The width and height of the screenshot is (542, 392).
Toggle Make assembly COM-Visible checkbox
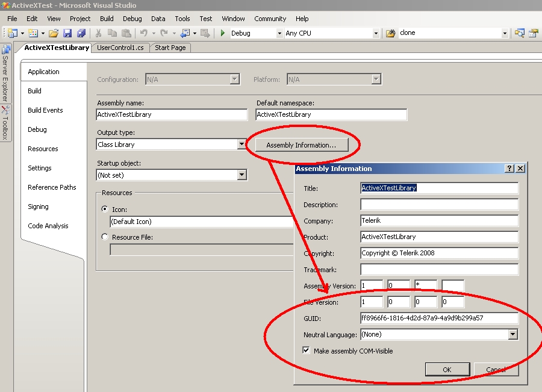tap(307, 350)
